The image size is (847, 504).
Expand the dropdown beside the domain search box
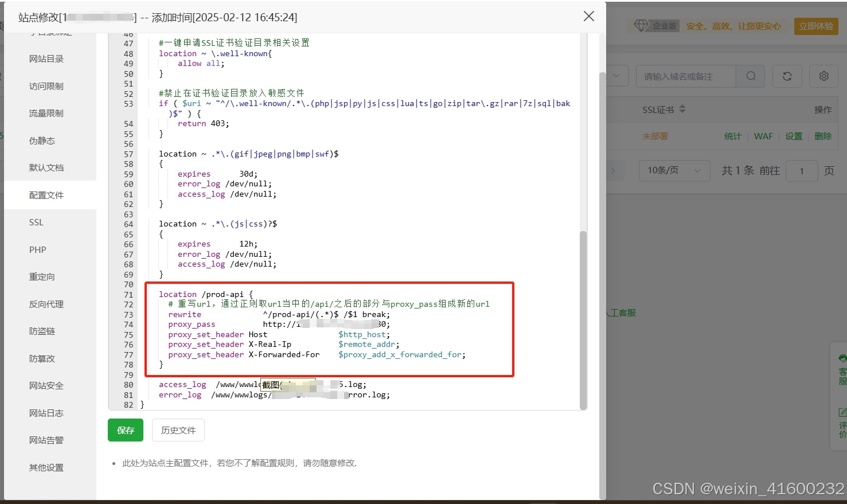615,75
